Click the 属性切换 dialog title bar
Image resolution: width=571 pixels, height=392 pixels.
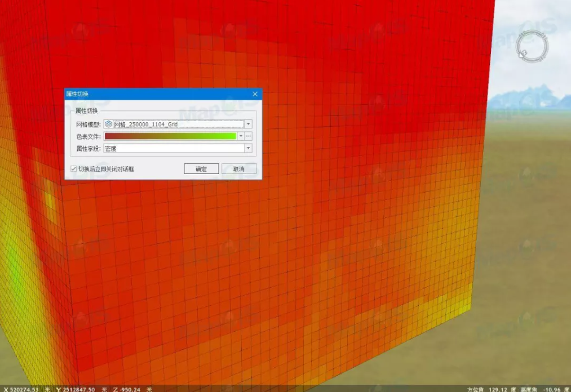163,94
